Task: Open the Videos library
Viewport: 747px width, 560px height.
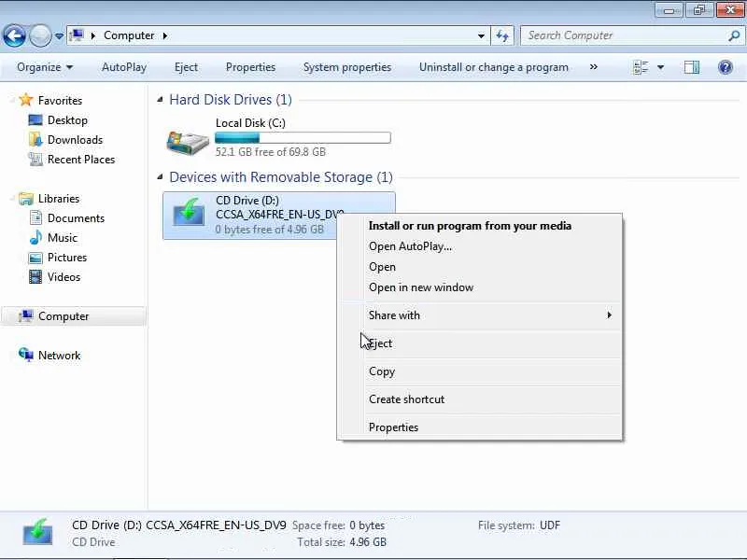Action: 63,276
